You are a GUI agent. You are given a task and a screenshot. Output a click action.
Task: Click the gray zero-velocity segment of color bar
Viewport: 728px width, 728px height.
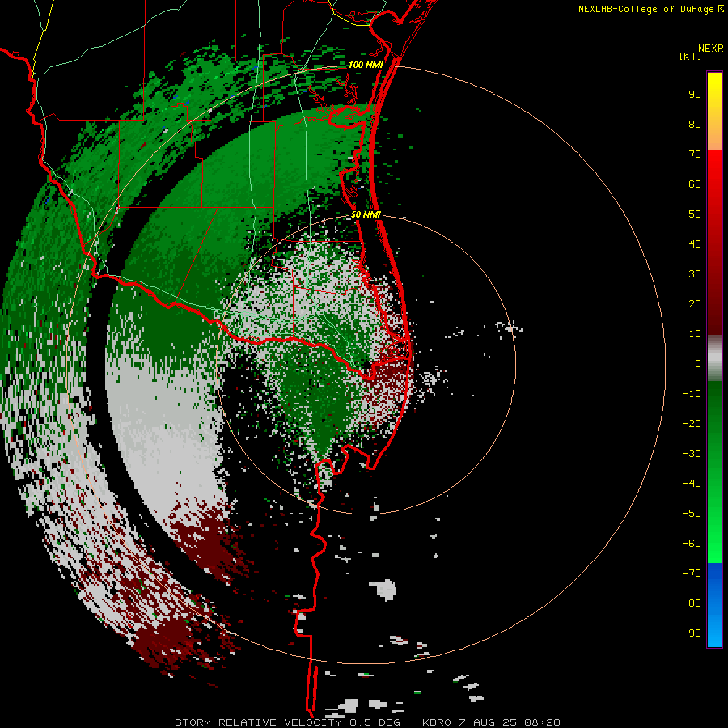tap(714, 358)
